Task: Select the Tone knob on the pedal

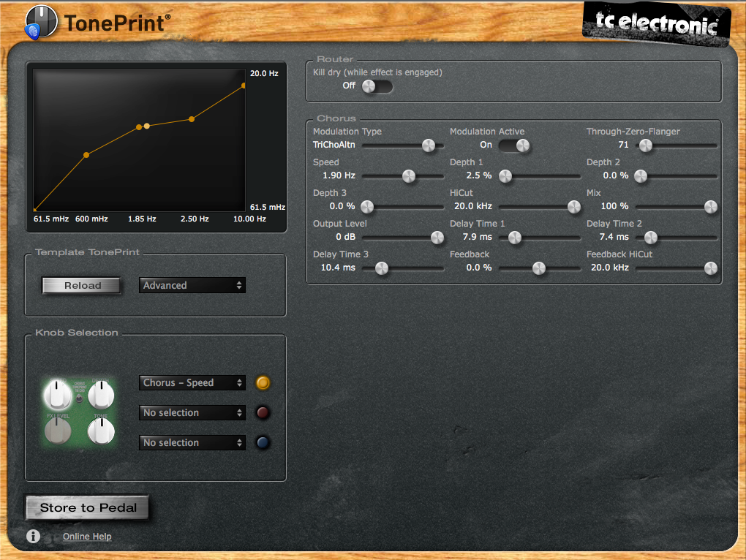Action: click(x=101, y=431)
